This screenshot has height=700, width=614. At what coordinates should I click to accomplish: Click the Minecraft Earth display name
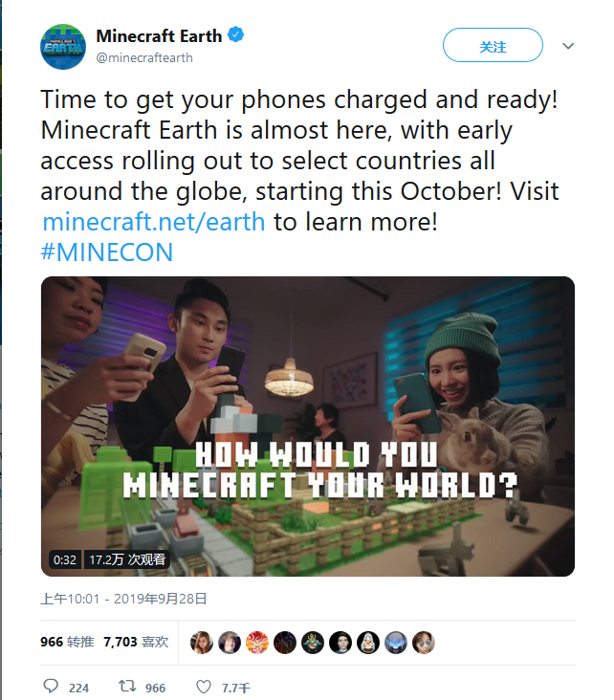coord(159,36)
